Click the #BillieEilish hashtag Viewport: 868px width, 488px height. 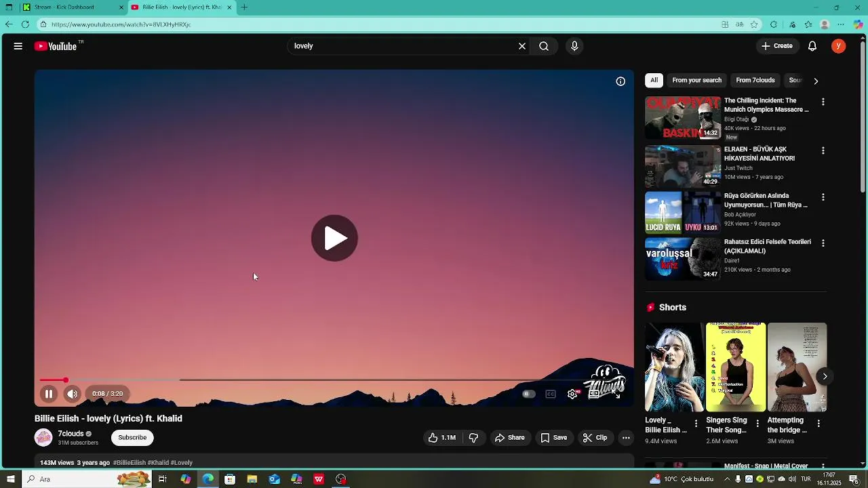(129, 463)
